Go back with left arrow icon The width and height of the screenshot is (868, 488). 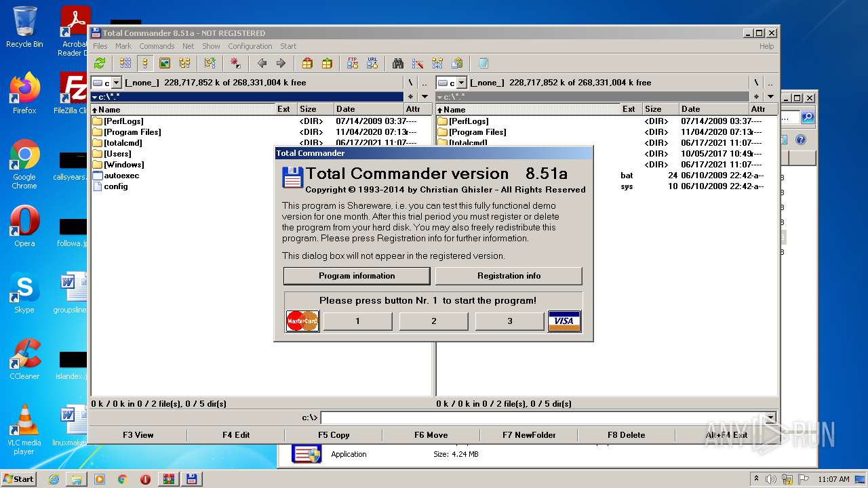click(262, 63)
